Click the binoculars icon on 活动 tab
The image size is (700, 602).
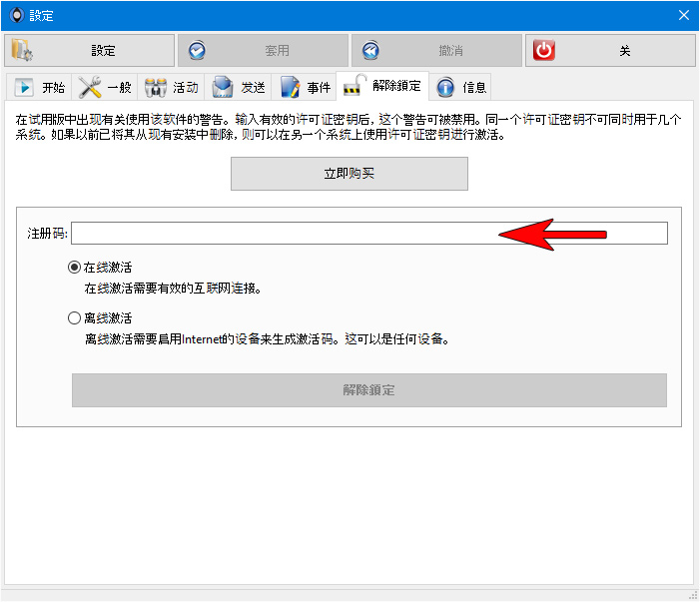(156, 87)
